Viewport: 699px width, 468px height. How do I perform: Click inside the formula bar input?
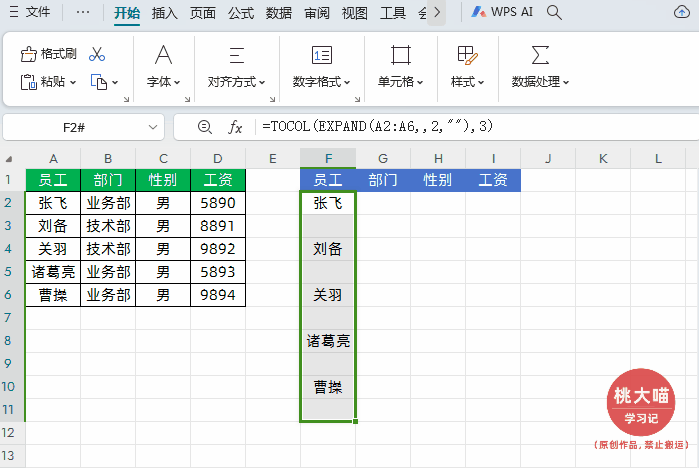pyautogui.click(x=470, y=127)
